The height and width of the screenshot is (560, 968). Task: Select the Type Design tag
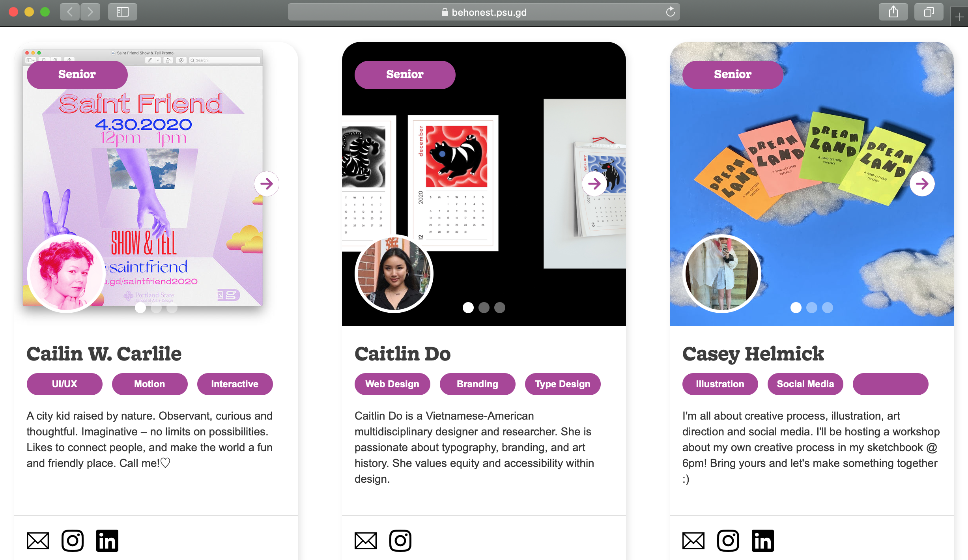(x=563, y=384)
